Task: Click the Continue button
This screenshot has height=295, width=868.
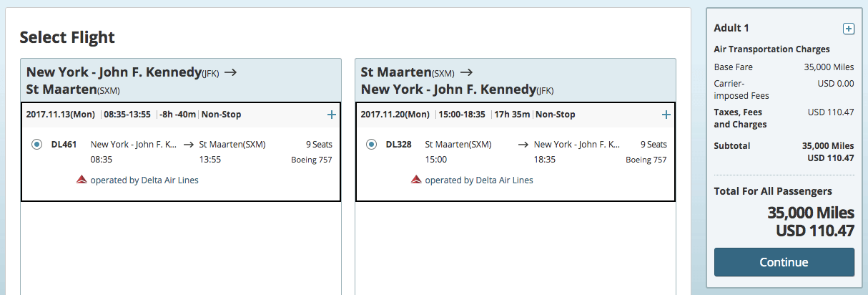Action: click(x=784, y=262)
